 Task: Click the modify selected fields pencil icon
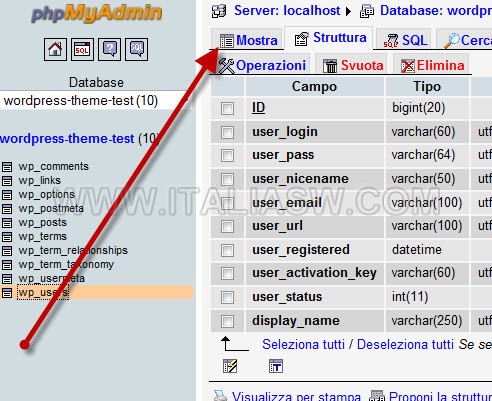(x=230, y=366)
